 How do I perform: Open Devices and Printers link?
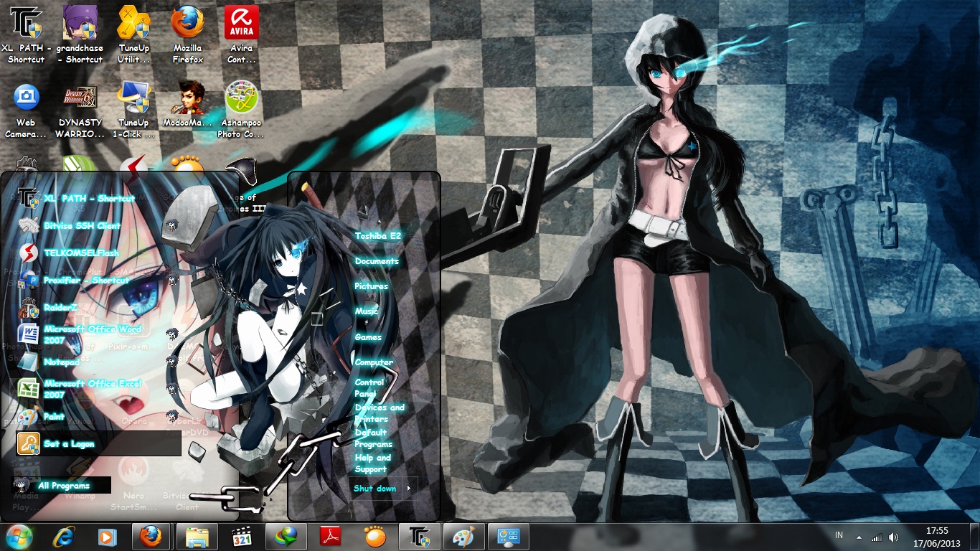coord(380,413)
